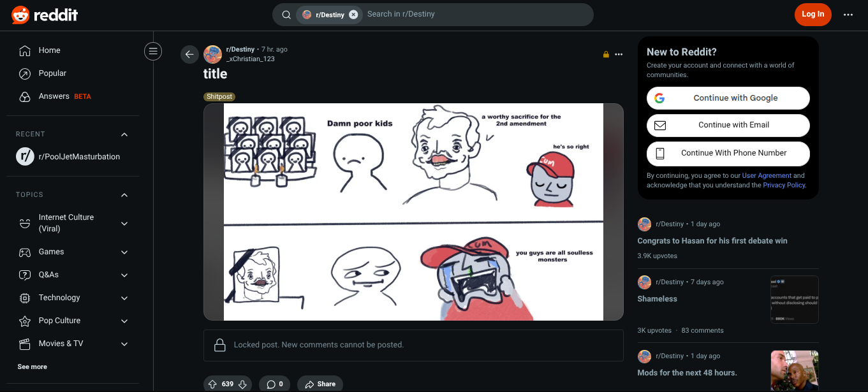Downvote the post using the down arrow
Viewport: 868px width, 392px height.
[242, 384]
